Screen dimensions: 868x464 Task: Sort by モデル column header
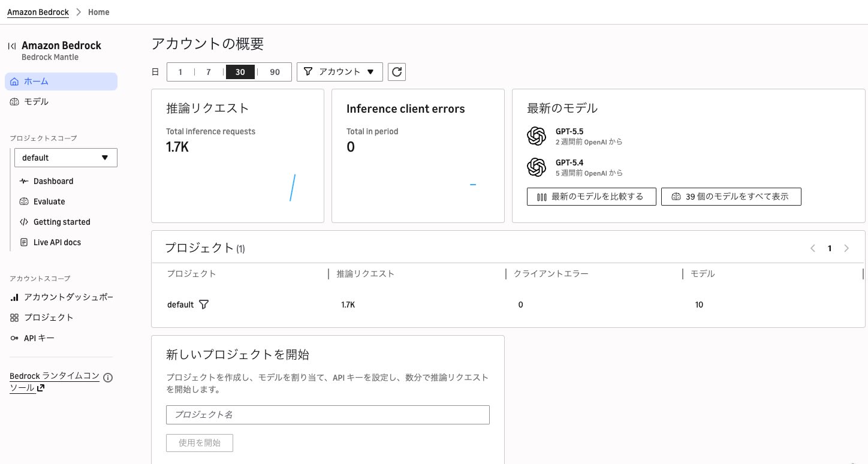[x=703, y=274]
